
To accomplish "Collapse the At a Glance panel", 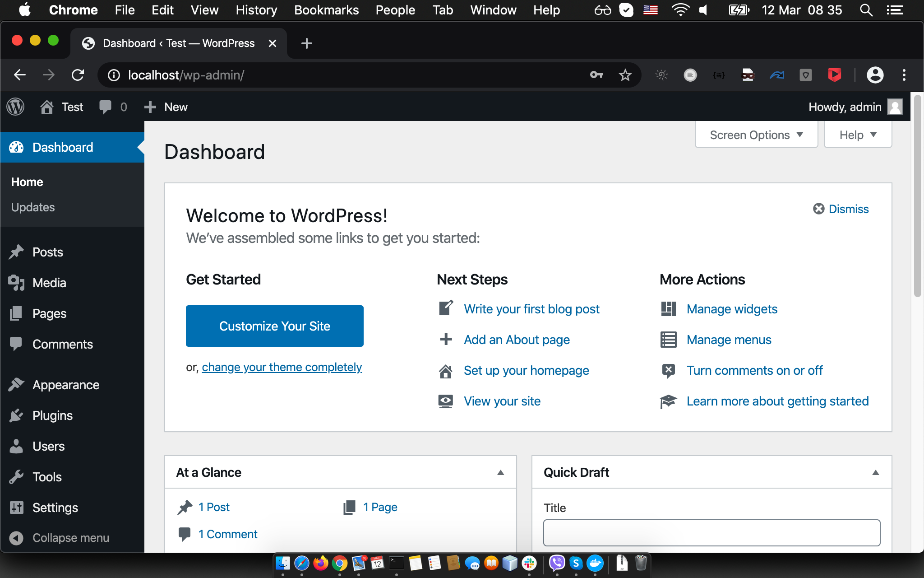I will 500,472.
